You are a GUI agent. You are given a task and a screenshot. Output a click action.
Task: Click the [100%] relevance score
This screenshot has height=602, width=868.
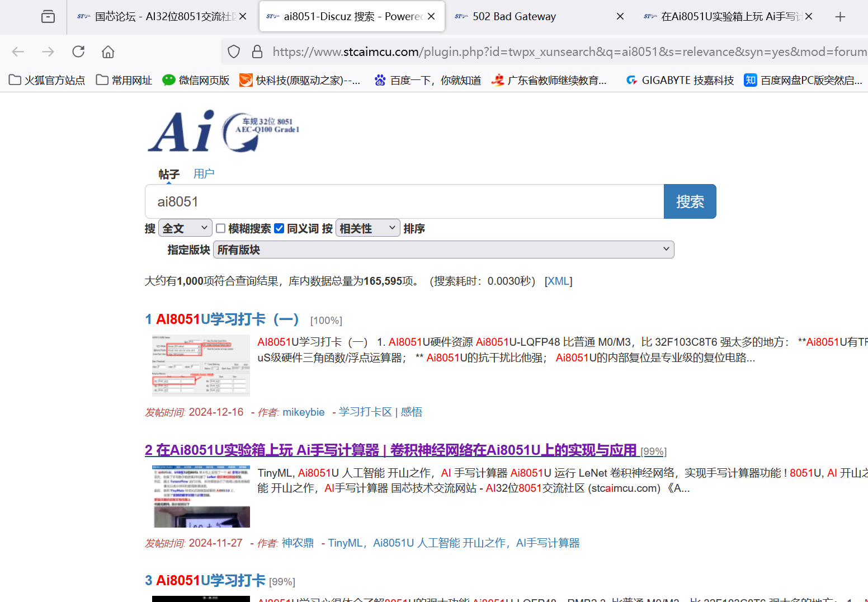coord(327,321)
